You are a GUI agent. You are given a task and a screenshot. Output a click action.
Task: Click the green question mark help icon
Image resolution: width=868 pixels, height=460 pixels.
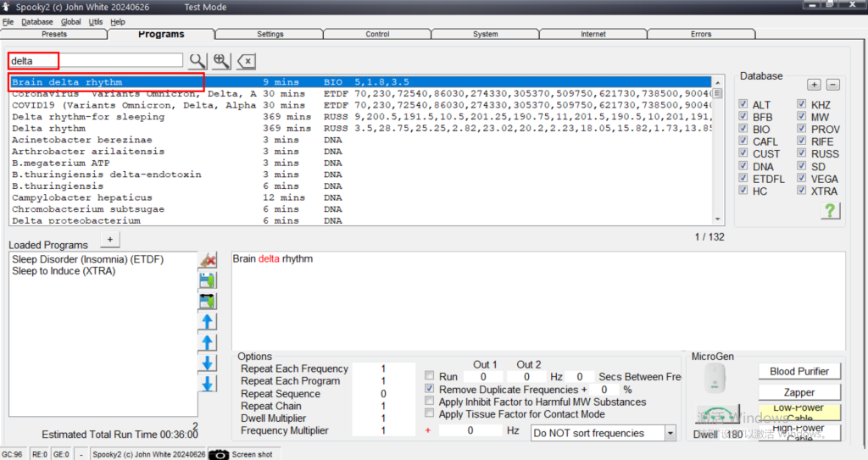coord(831,211)
